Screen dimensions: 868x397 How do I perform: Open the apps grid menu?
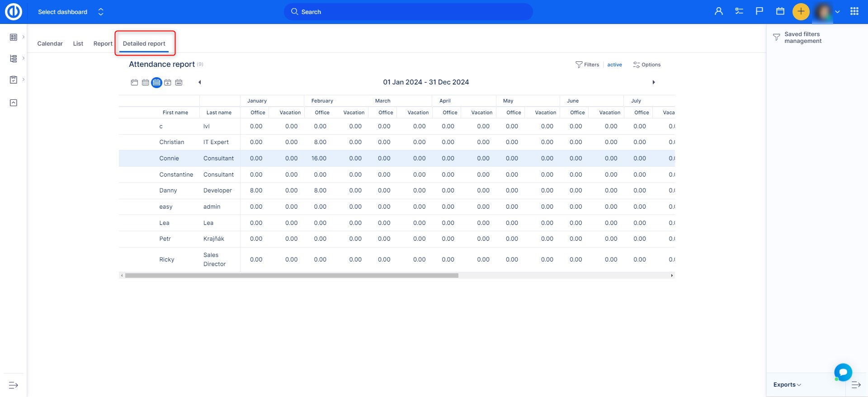(x=854, y=12)
